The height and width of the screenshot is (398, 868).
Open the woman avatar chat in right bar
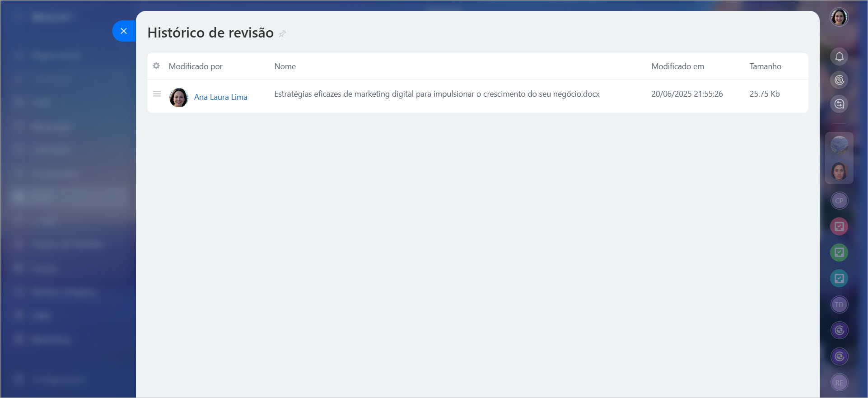click(839, 171)
